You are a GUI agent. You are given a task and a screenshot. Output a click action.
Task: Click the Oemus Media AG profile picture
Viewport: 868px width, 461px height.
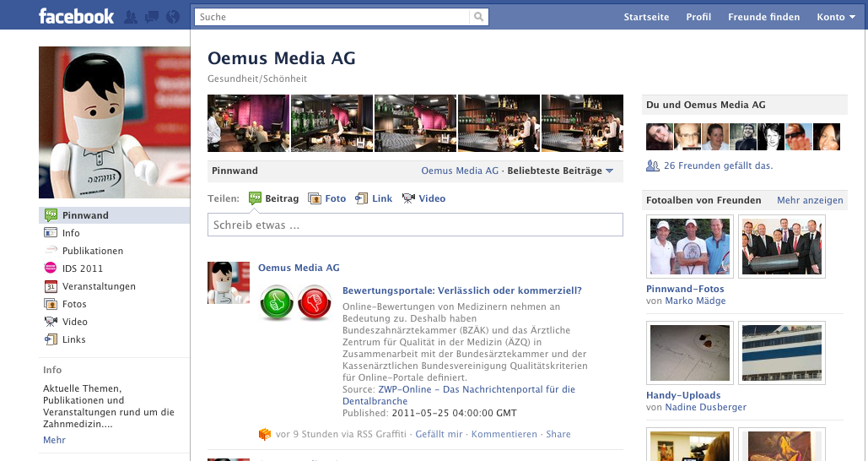(115, 122)
